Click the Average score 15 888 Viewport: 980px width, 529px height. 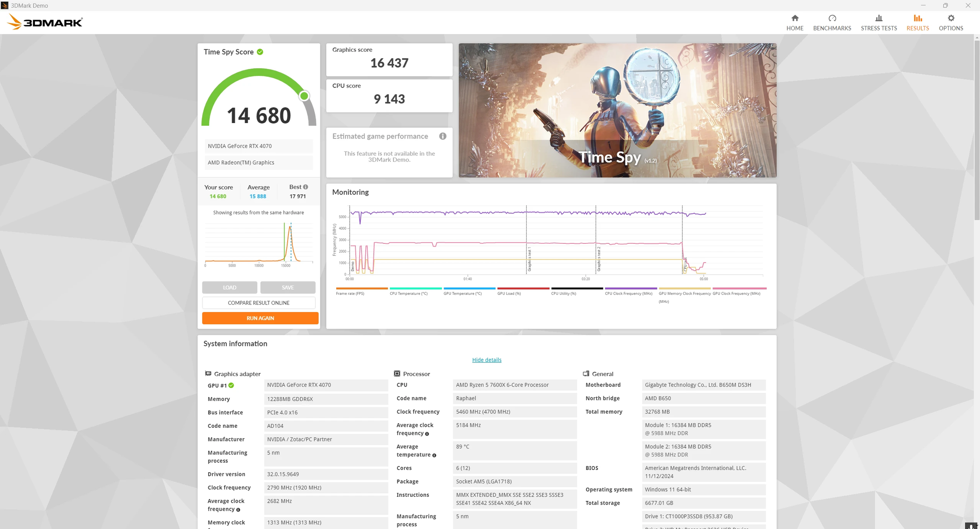(258, 197)
